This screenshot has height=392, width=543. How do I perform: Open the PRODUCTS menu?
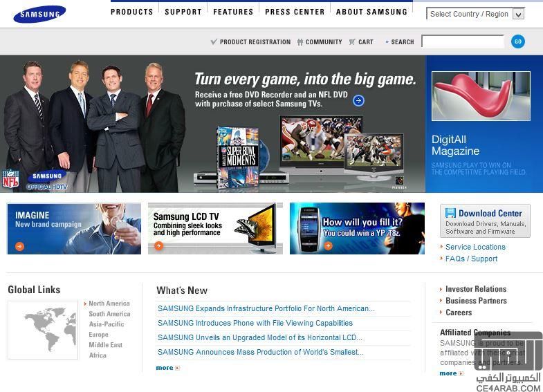(131, 12)
